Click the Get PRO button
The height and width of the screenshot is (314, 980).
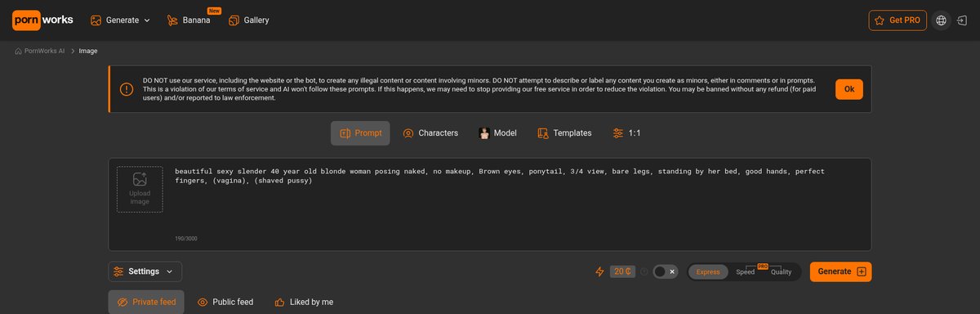coord(898,20)
